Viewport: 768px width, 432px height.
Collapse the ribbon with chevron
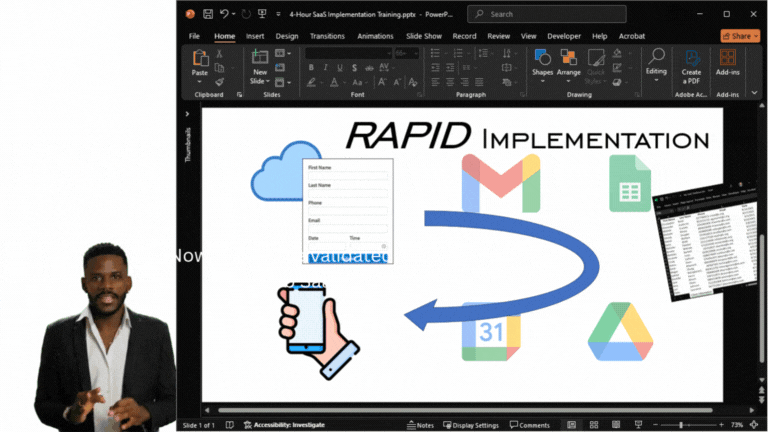pos(754,93)
